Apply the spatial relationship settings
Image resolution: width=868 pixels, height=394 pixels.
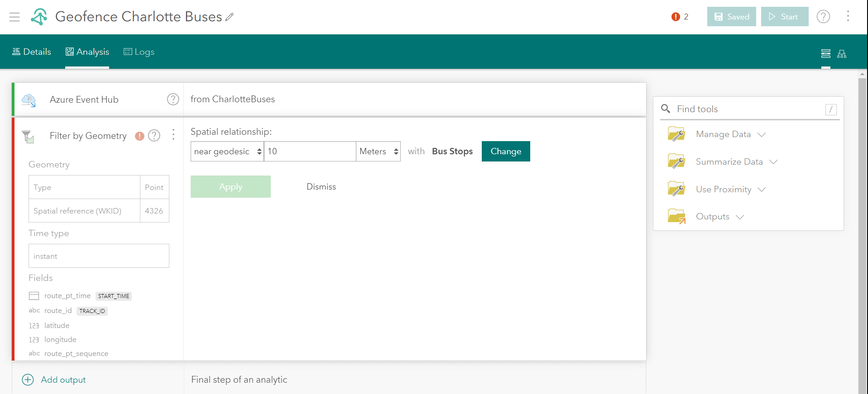(230, 187)
